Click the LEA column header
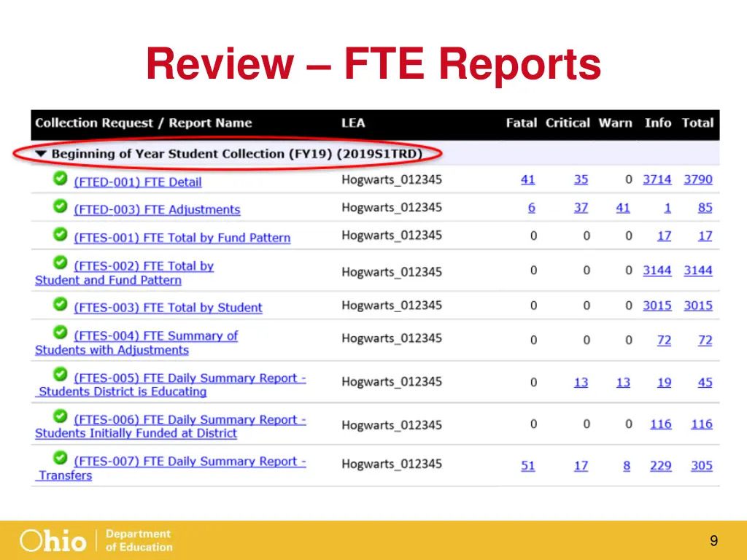 pos(353,122)
